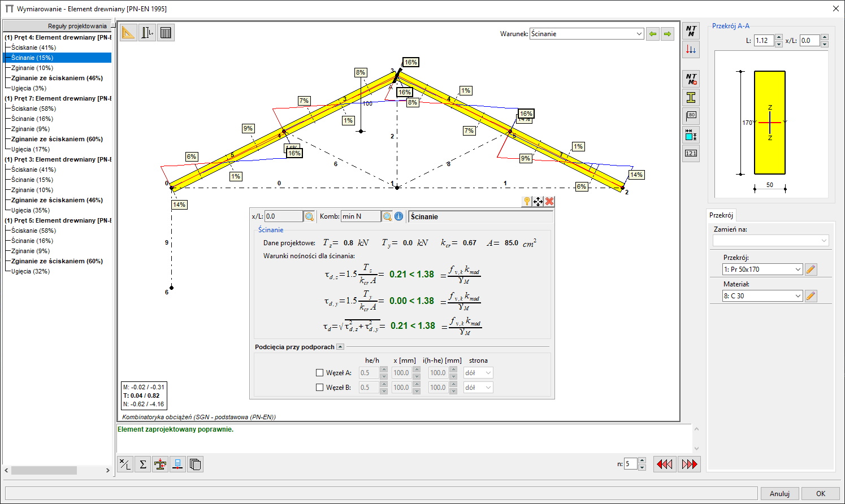
Task: Click the table view icon in top toolbar
Action: click(166, 33)
